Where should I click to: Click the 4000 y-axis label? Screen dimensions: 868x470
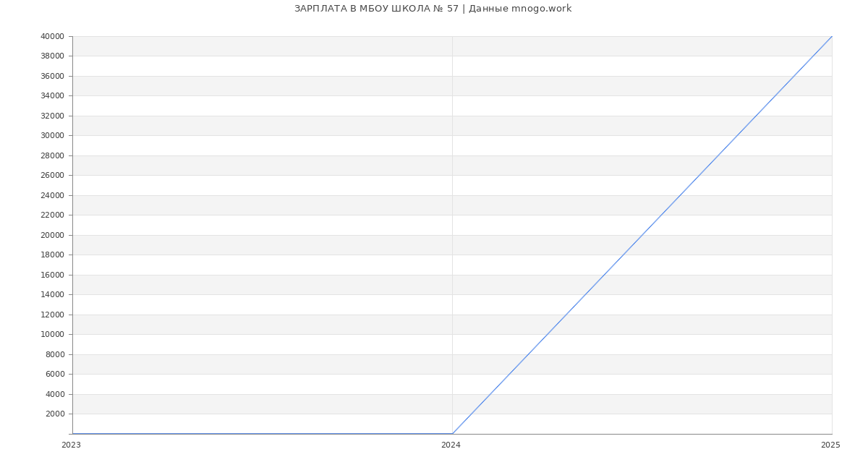point(55,394)
